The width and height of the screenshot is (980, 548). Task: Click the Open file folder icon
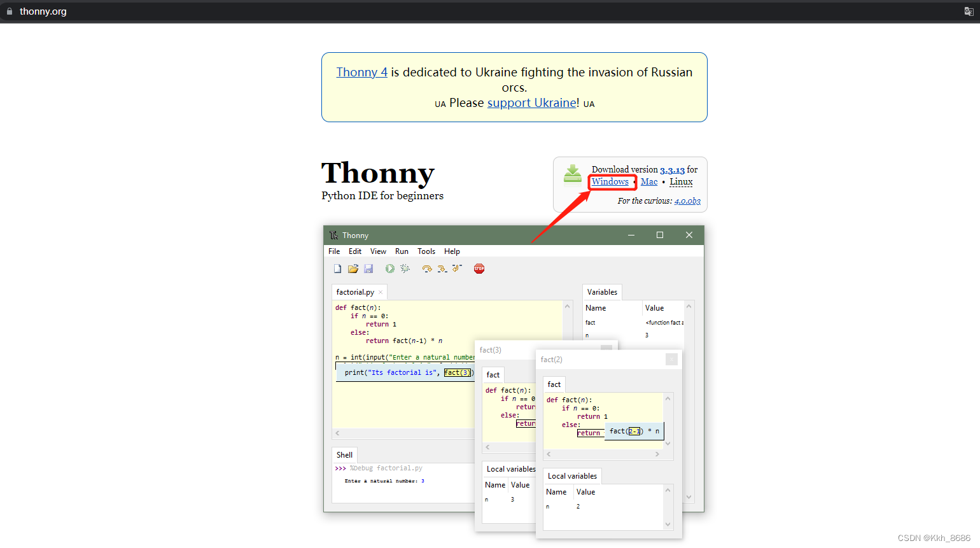coord(353,269)
